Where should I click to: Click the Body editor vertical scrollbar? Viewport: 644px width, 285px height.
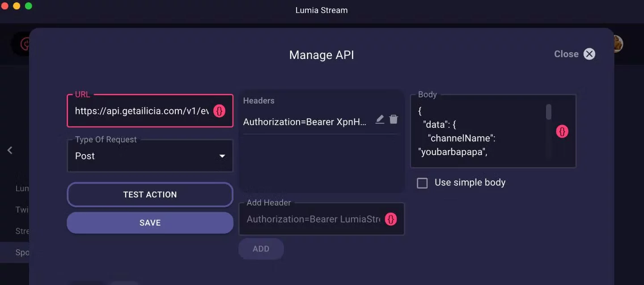click(x=549, y=113)
